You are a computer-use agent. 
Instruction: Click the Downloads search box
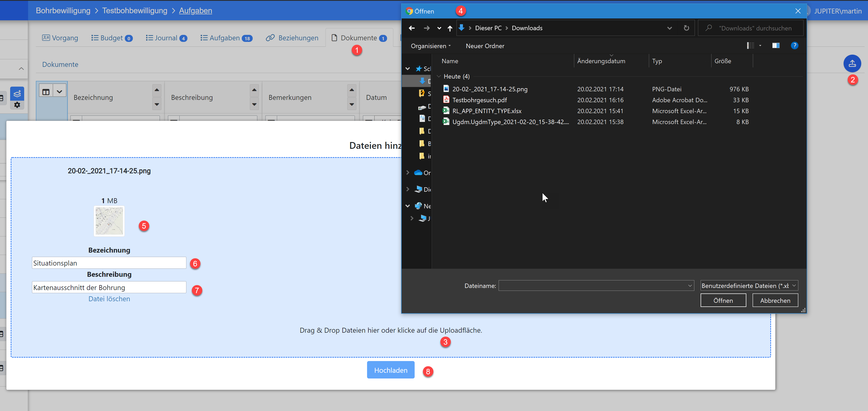coord(750,28)
